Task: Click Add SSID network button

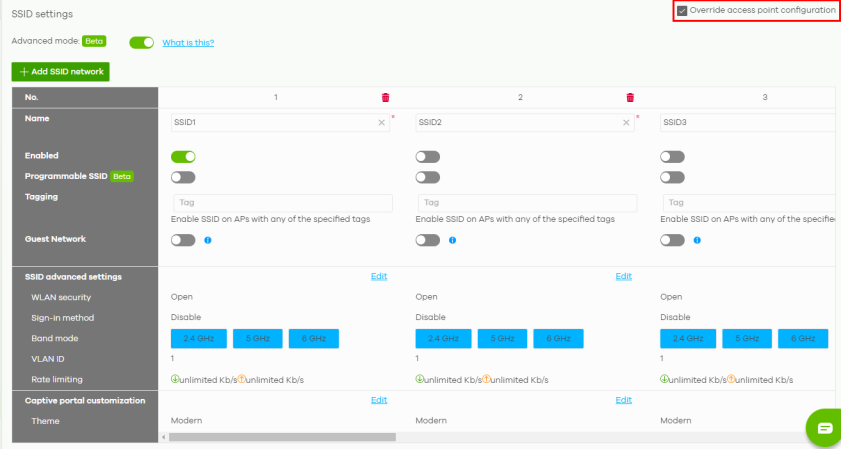Action: [x=60, y=72]
